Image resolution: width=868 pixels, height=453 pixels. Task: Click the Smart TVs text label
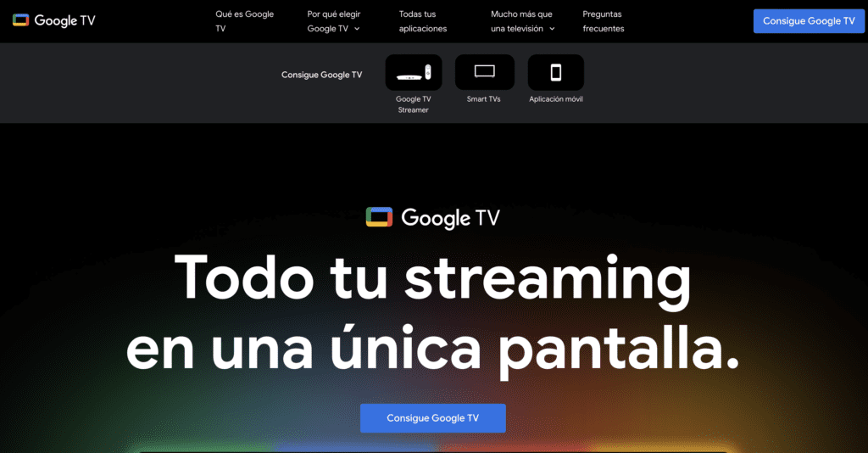coord(484,99)
